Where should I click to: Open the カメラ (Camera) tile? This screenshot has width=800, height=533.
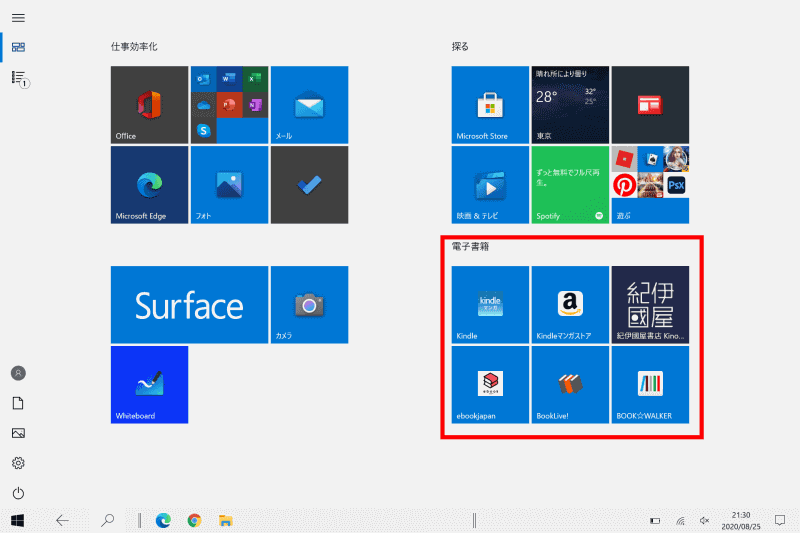coord(310,304)
